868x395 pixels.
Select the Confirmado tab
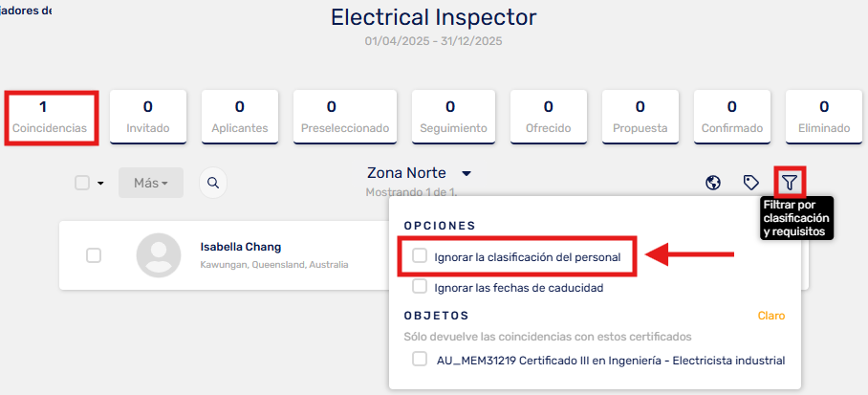pos(732,118)
